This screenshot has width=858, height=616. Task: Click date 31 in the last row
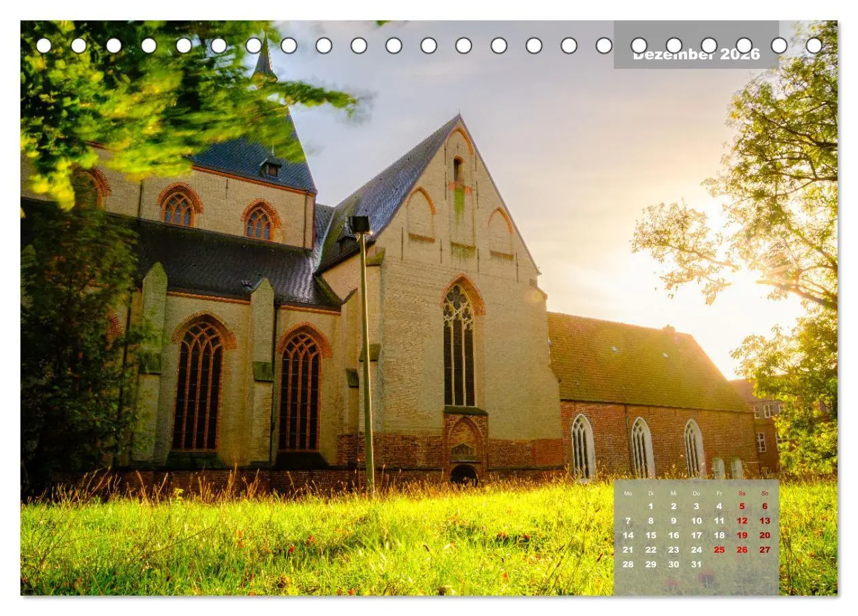click(x=696, y=564)
